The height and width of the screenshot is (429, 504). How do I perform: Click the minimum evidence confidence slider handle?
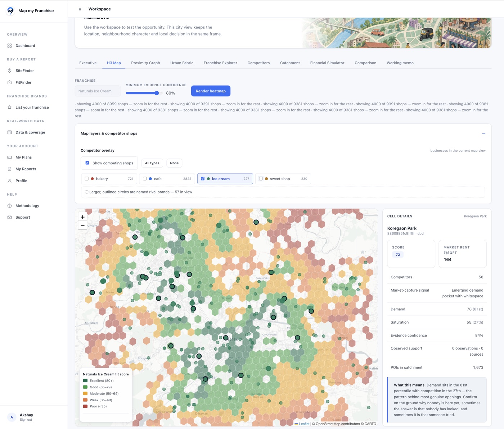157,93
